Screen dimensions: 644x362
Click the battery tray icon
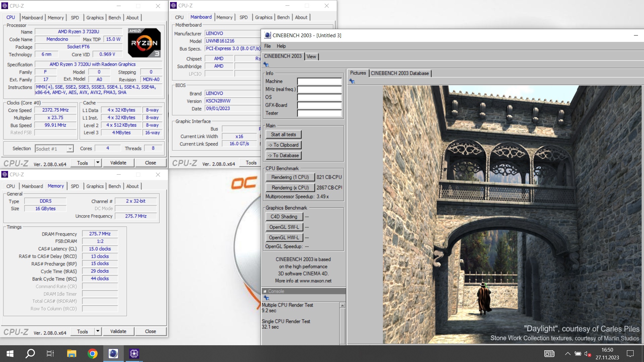pyautogui.click(x=578, y=354)
